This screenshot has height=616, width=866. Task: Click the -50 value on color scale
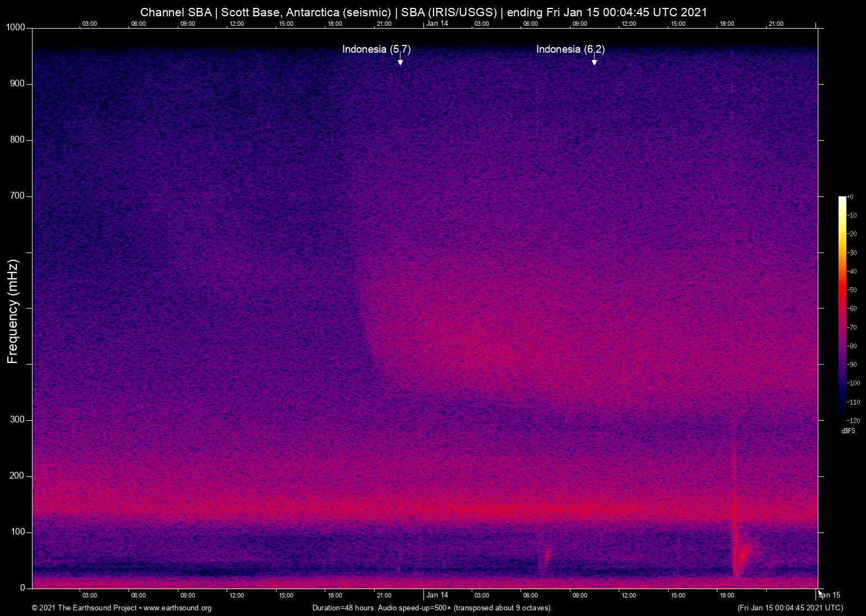click(x=852, y=290)
